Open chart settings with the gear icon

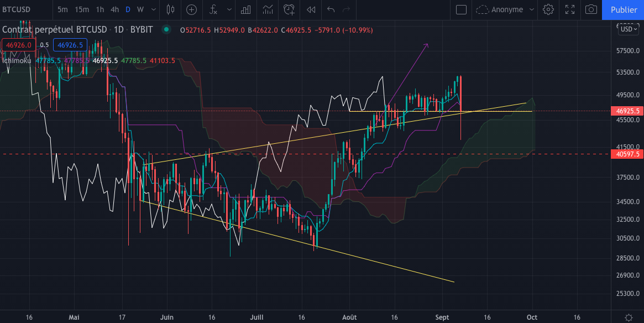coord(548,10)
